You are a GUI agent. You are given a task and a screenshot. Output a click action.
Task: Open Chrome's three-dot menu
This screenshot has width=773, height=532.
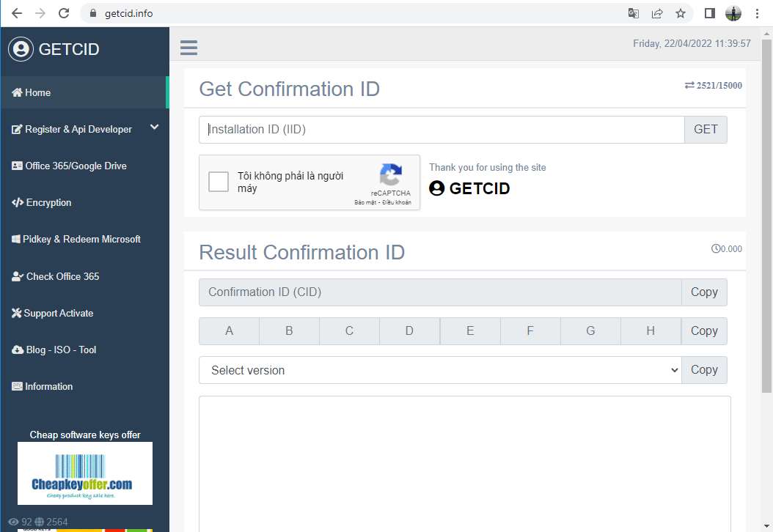[757, 13]
